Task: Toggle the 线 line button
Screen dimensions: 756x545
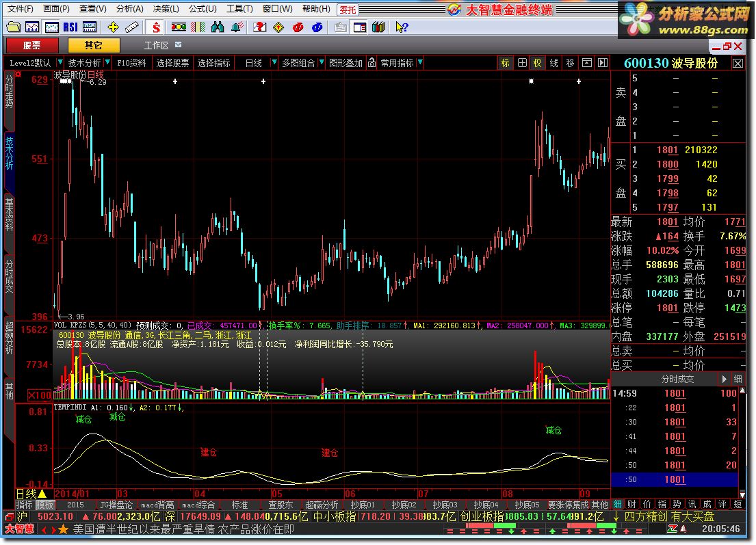Action: pos(554,63)
